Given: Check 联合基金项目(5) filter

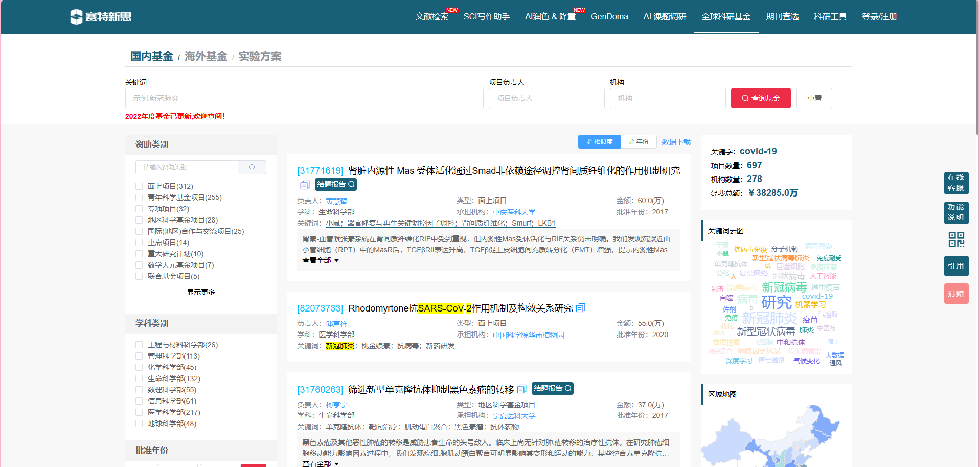Looking at the screenshot, I should click(x=139, y=276).
